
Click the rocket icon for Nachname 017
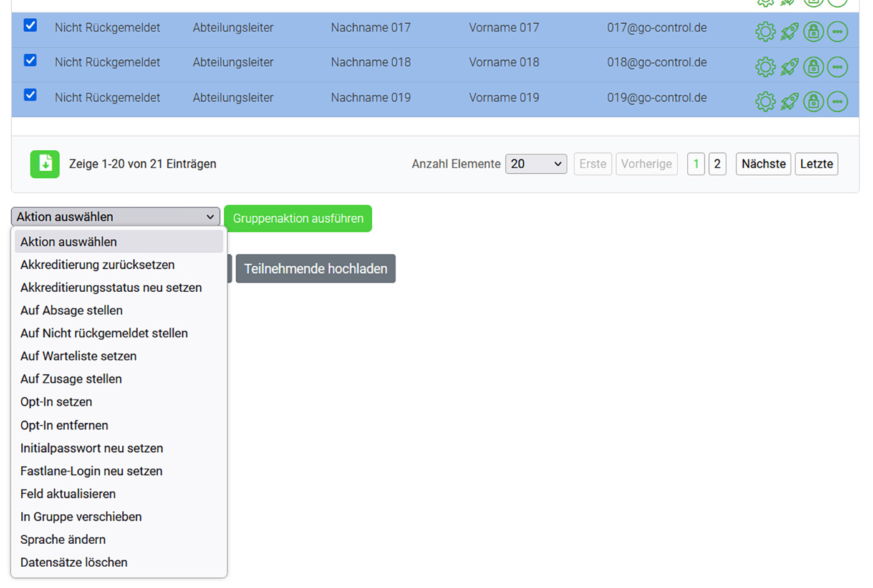pos(789,31)
